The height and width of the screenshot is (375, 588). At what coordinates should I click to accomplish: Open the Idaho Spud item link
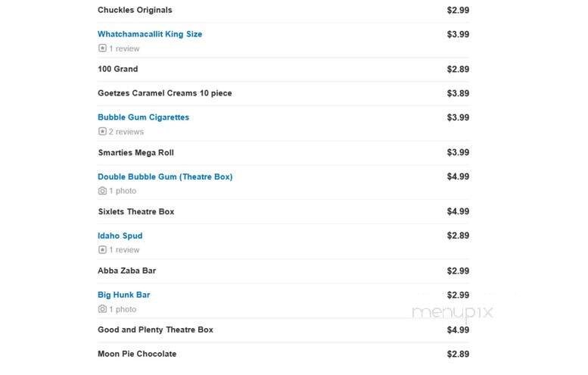[x=120, y=236]
